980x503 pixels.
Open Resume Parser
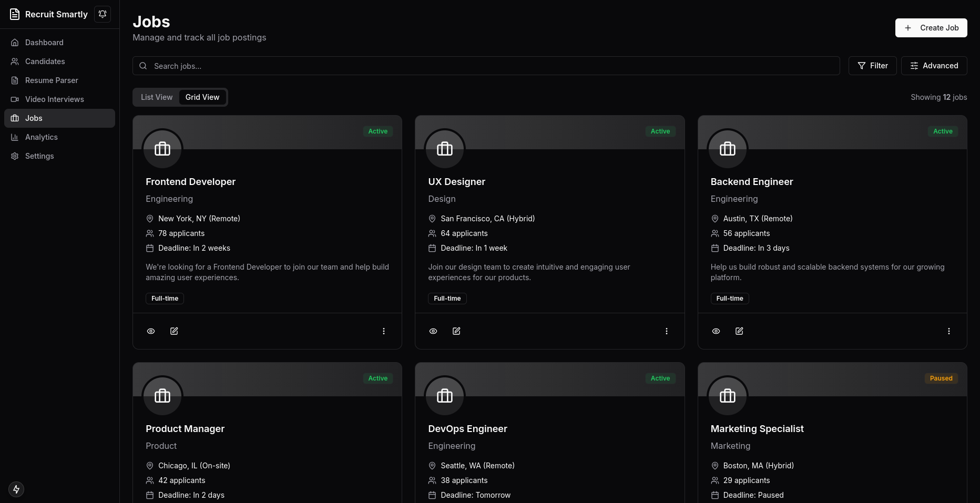[x=59, y=80]
